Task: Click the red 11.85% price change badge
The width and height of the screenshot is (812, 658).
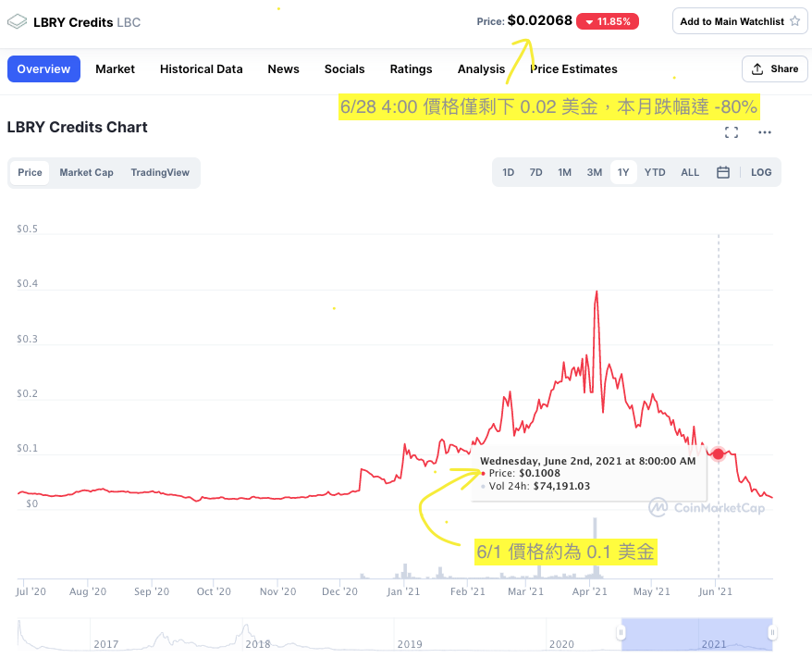Action: [608, 21]
